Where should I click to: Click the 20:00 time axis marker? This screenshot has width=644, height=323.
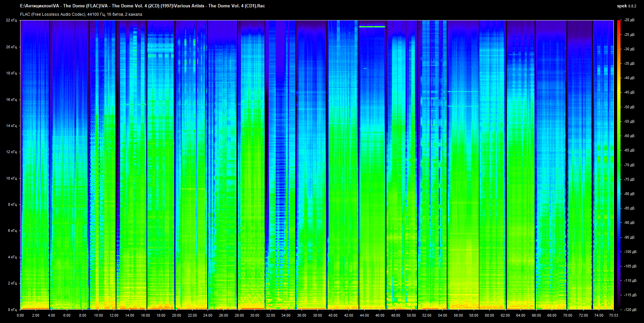176,315
